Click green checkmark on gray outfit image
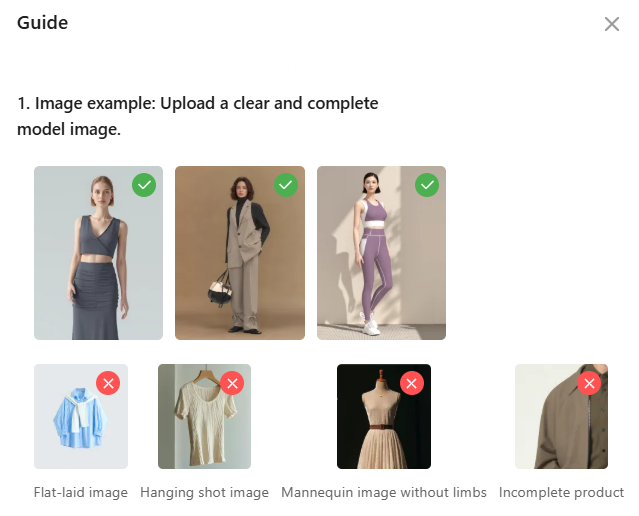Image resolution: width=639 pixels, height=516 pixels. click(144, 185)
